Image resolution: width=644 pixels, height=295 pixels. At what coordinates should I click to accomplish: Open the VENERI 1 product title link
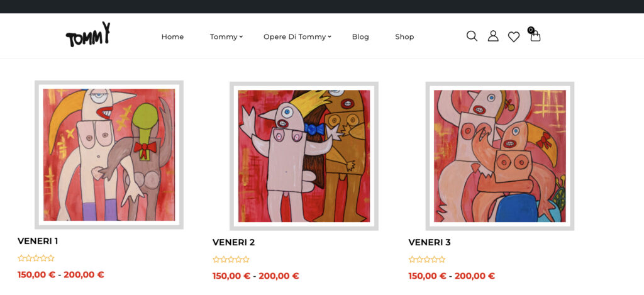(38, 241)
